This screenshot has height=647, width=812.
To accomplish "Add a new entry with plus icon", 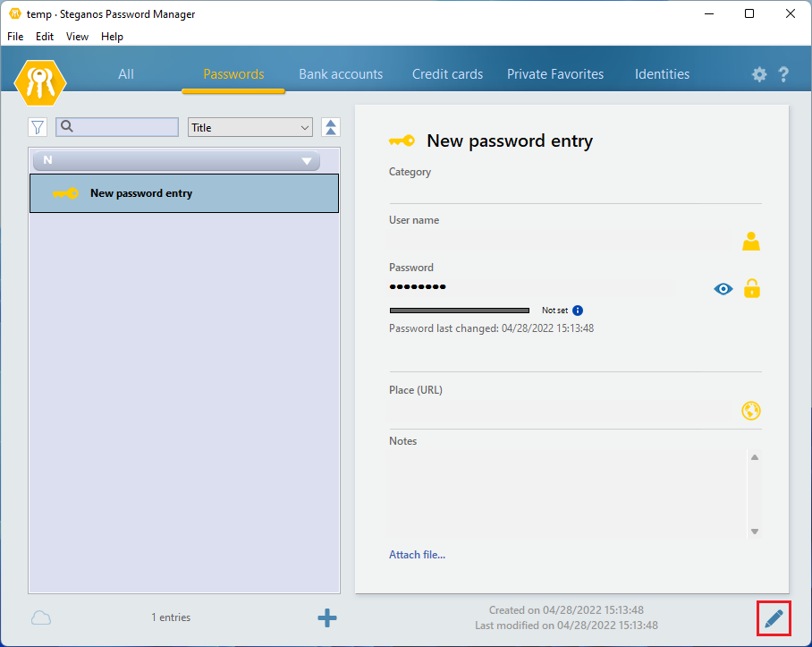I will 327,617.
